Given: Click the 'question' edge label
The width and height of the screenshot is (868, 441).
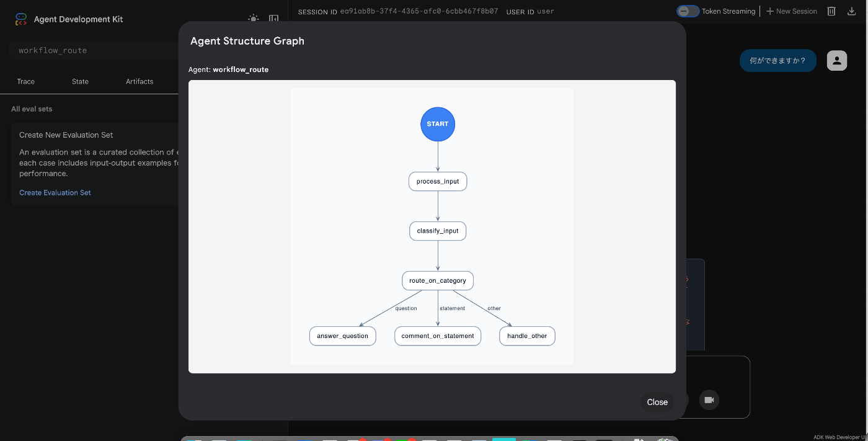Looking at the screenshot, I should point(406,308).
